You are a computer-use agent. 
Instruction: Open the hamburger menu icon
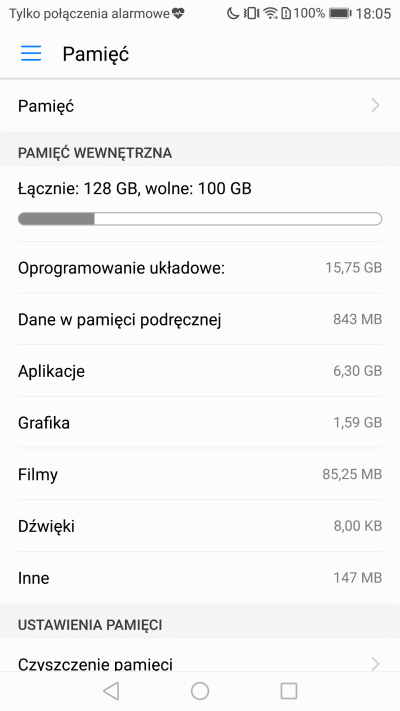pyautogui.click(x=31, y=54)
